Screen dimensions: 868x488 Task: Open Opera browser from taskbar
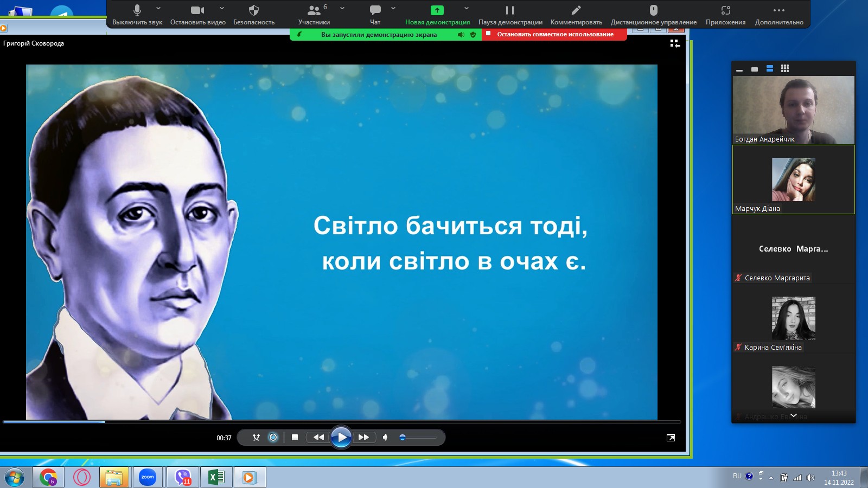pos(82,478)
